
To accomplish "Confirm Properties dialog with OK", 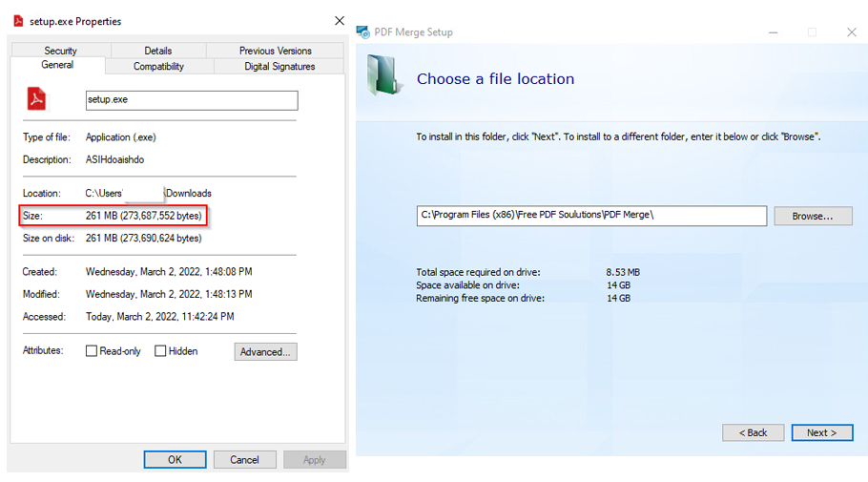I will tap(175, 459).
